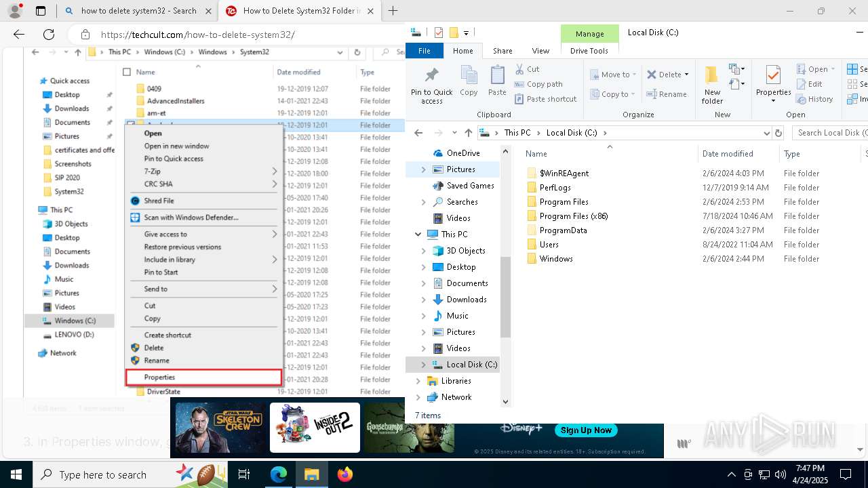Open Firefox from the taskbar
Image resolution: width=868 pixels, height=488 pixels.
[x=344, y=474]
